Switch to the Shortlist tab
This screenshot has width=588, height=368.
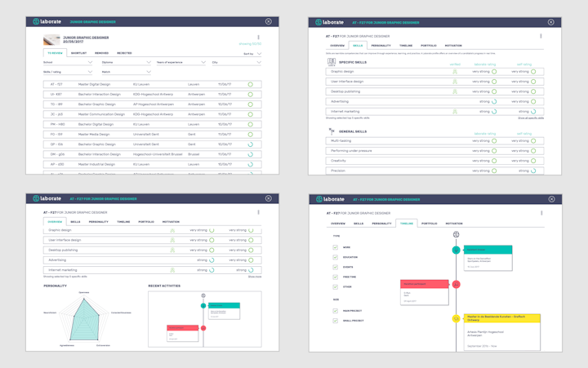[78, 53]
